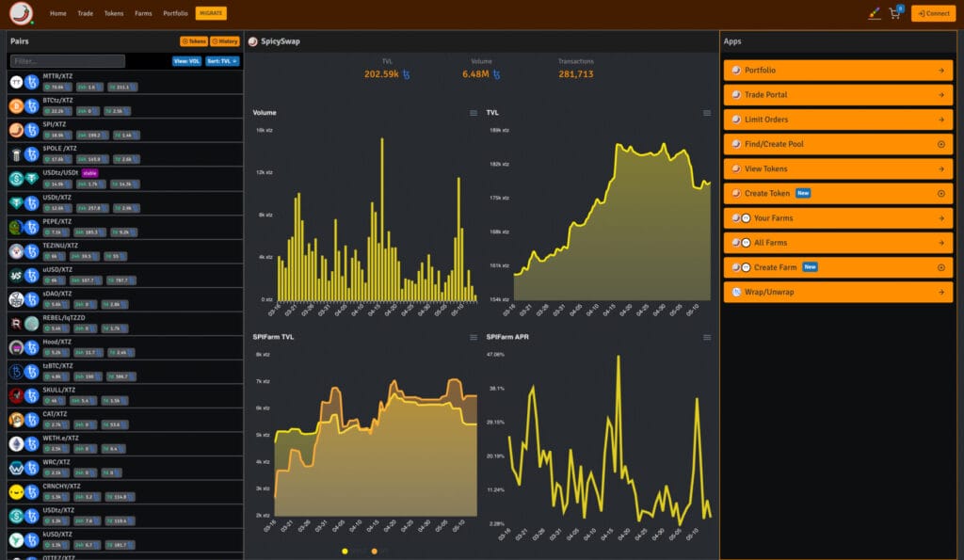The image size is (964, 560).
Task: Select the kUSD/XTZ pair name
Action: (57, 535)
